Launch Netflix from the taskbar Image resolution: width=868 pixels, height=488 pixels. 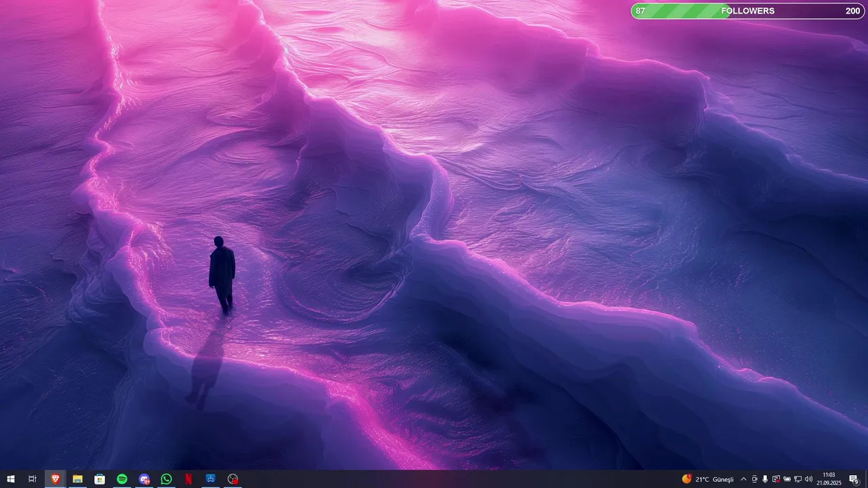189,479
